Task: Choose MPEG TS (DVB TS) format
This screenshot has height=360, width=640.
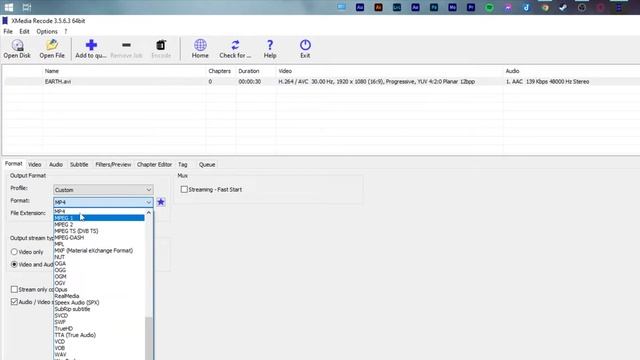Action: click(x=99, y=231)
